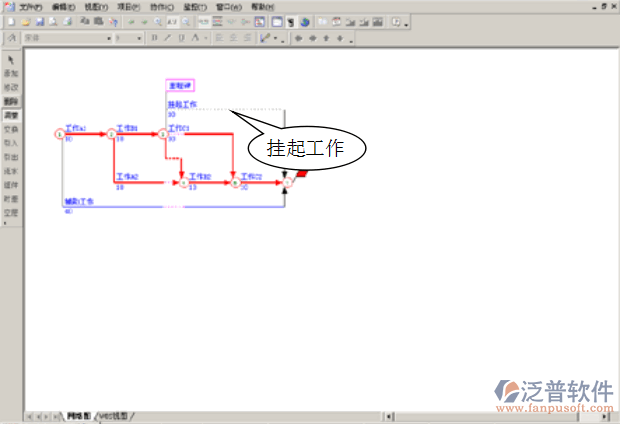624x424 pixels.
Task: Switch to the 网络图 tab
Action: coord(78,415)
